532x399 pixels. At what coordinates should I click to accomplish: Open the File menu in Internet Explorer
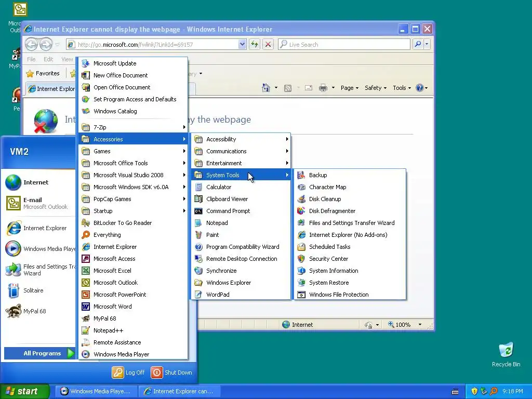tap(31, 59)
